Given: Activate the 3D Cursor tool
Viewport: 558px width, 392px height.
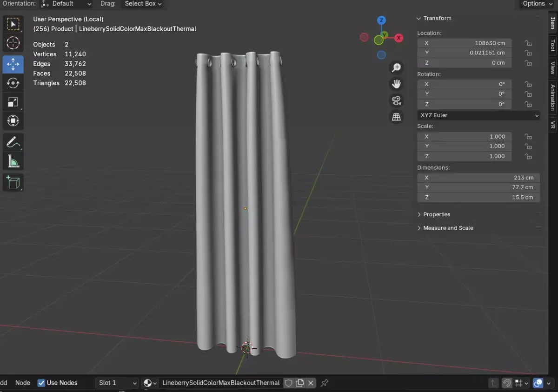Looking at the screenshot, I should 13,43.
